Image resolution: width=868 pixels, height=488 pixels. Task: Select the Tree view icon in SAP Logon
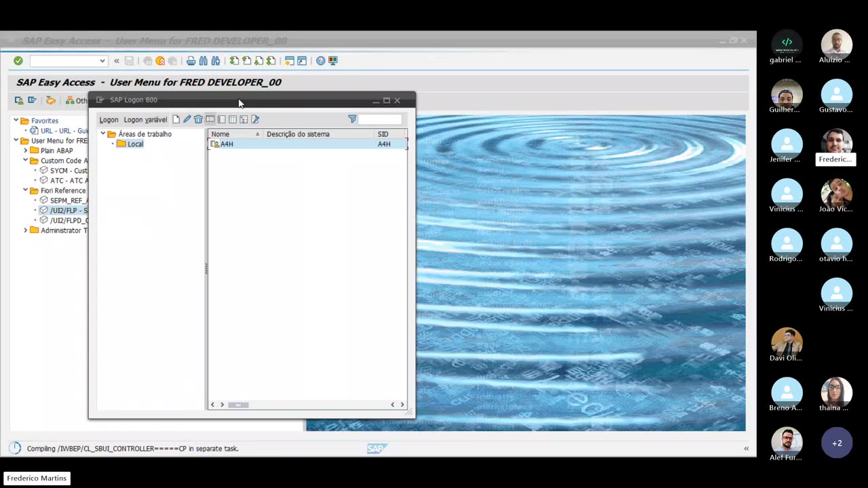[243, 119]
